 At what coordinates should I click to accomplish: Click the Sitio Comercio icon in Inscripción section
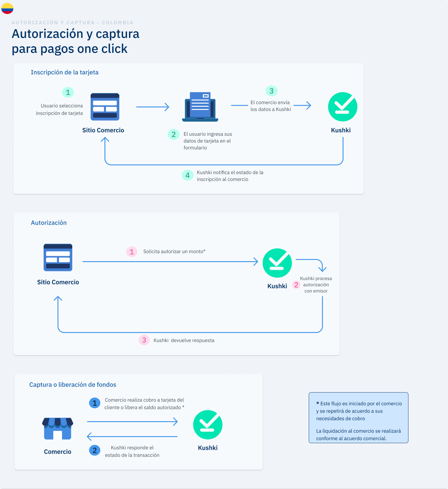(105, 107)
